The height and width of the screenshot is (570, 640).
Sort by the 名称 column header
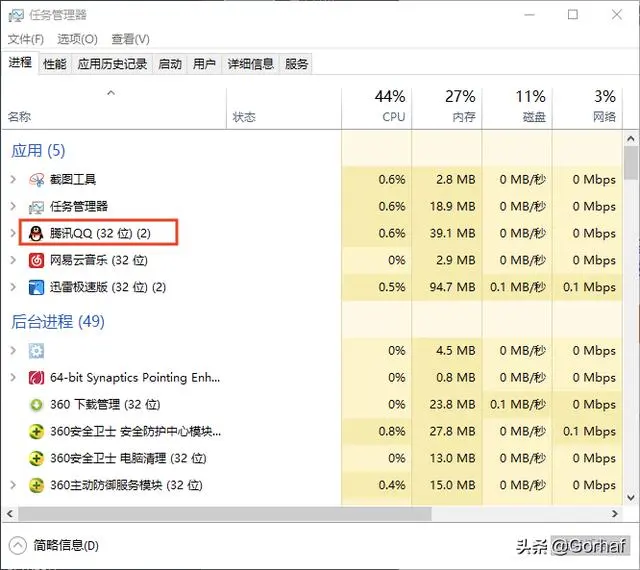tap(114, 108)
